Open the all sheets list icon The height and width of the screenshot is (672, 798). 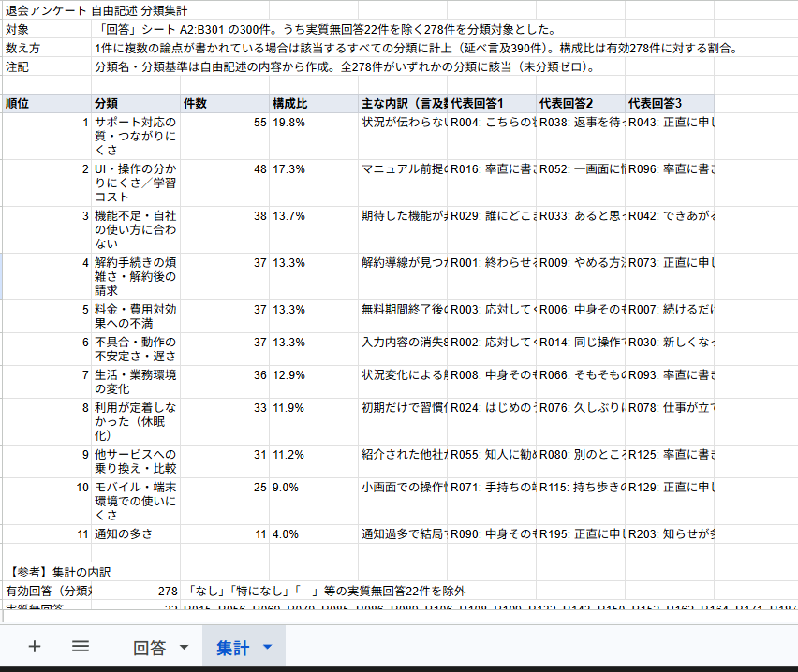tap(81, 647)
